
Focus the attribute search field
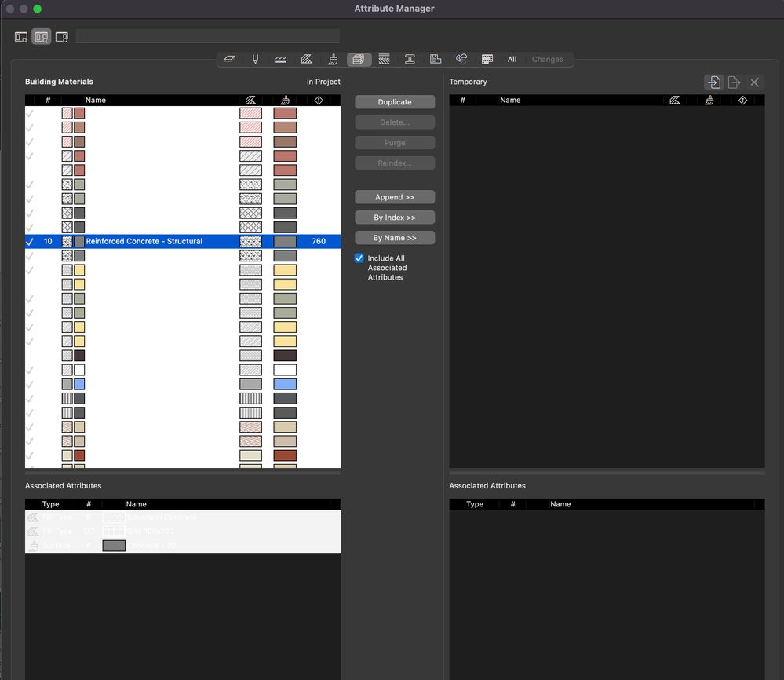coord(207,36)
